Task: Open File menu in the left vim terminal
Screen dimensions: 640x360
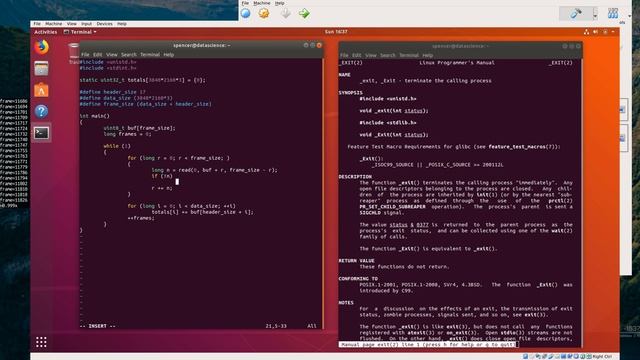Action: click(85, 55)
